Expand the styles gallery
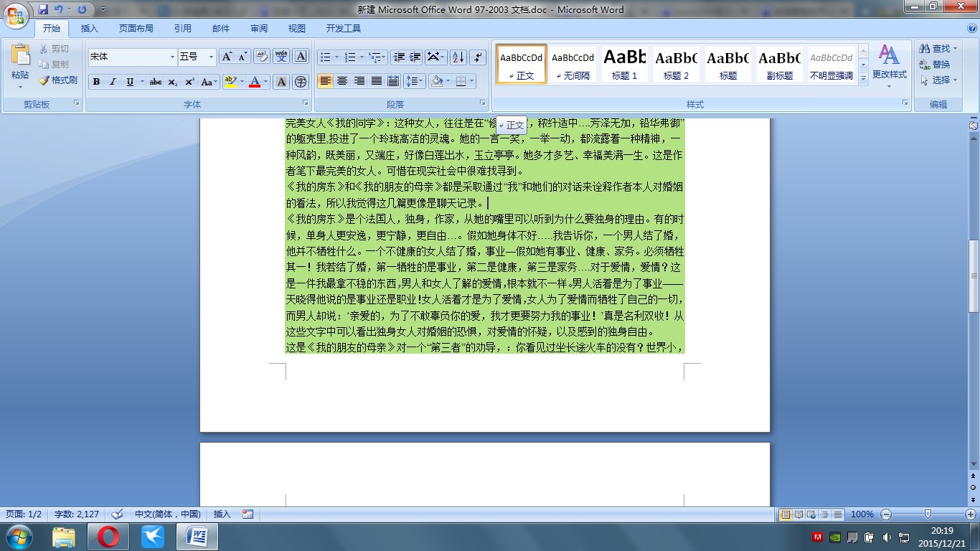The width and height of the screenshot is (980, 551). 863,77
